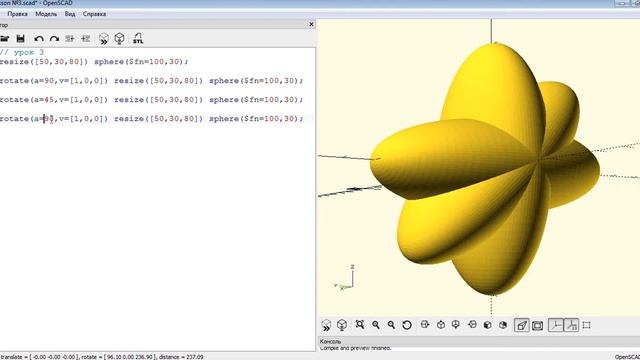Fit the whole model in view
640x360 pixels.
coord(360,324)
